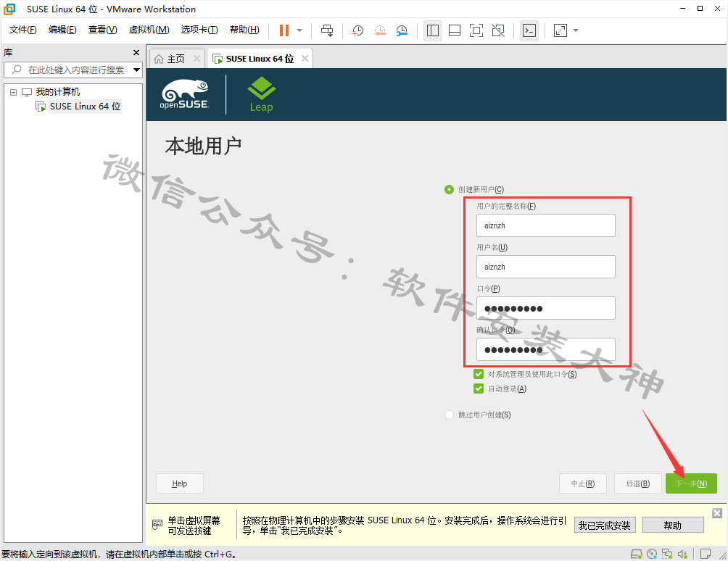Open the library search dropdown arrow
The height and width of the screenshot is (561, 728).
click(x=136, y=70)
